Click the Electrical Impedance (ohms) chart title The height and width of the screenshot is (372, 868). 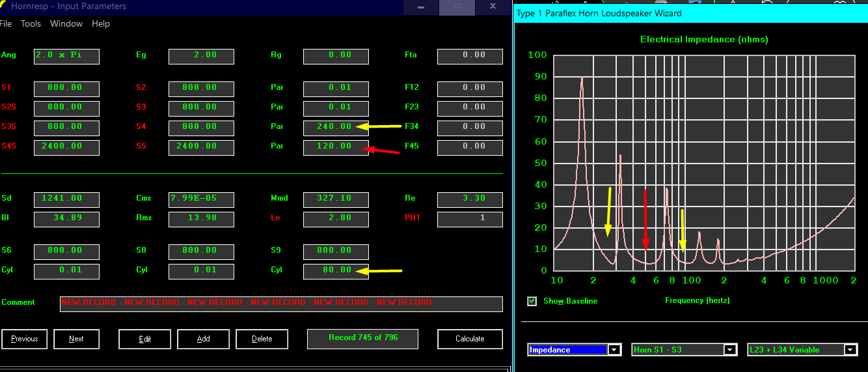[x=704, y=39]
